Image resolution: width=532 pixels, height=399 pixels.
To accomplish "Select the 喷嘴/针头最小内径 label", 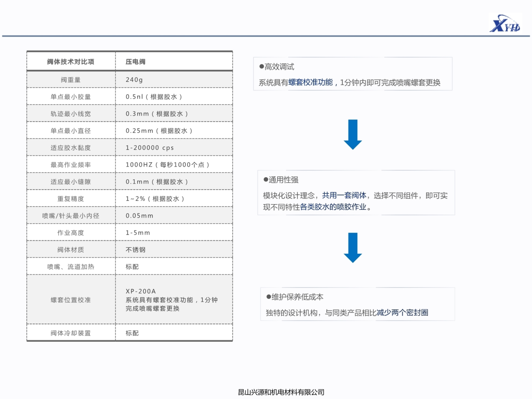I will click(x=71, y=215).
